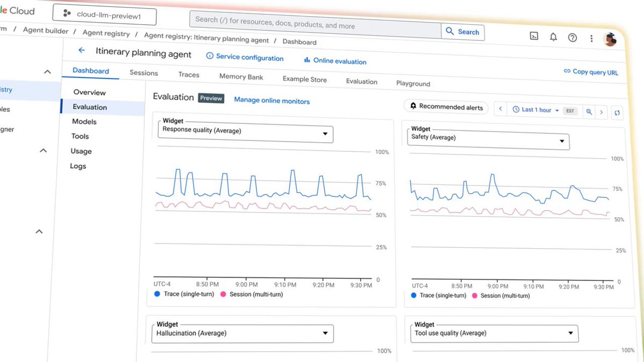Toggle Trace (single-turn) legend in Response quality chart

[x=184, y=294]
